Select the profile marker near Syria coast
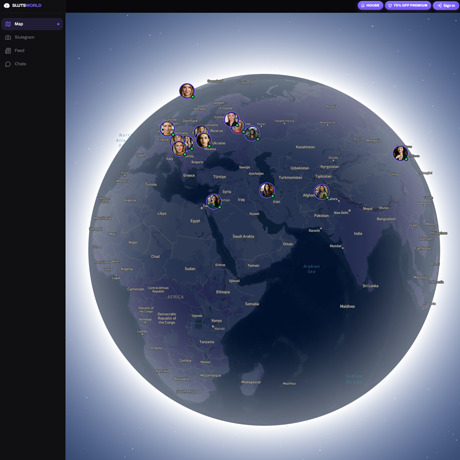 [214, 201]
